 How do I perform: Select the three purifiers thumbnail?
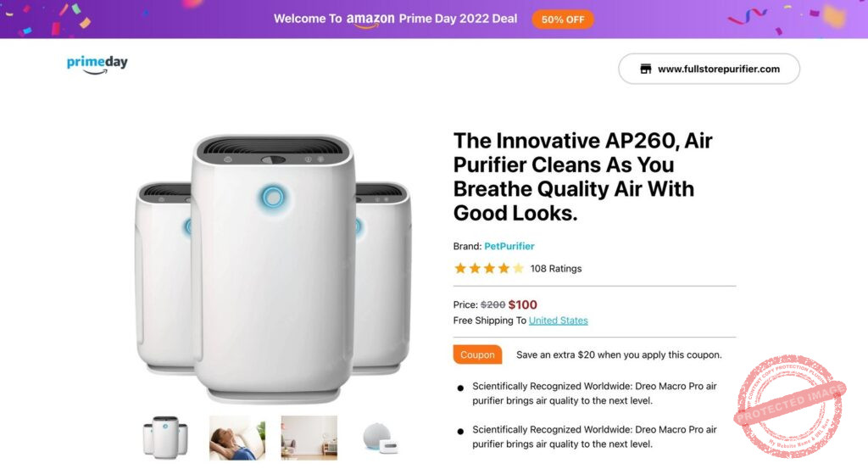pyautogui.click(x=165, y=438)
